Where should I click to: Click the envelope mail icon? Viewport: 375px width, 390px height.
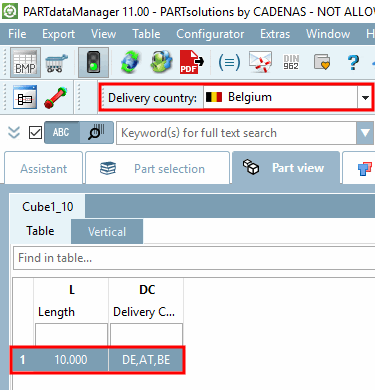[x=260, y=62]
